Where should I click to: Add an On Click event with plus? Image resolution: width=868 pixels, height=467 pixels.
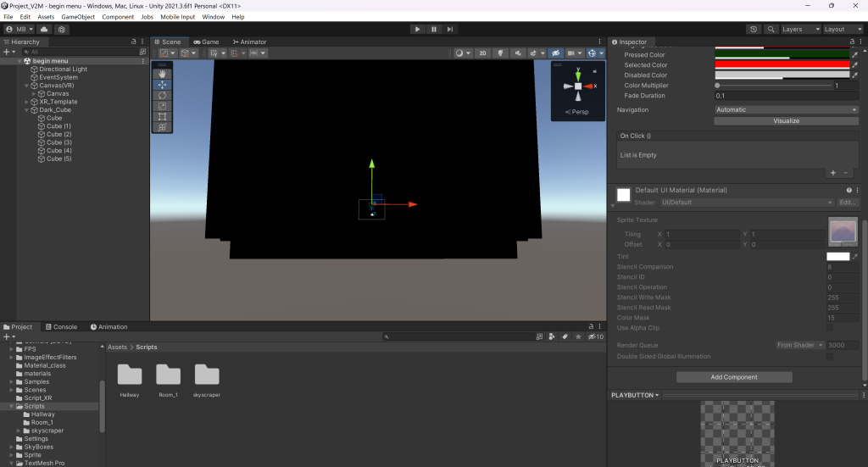click(x=833, y=173)
